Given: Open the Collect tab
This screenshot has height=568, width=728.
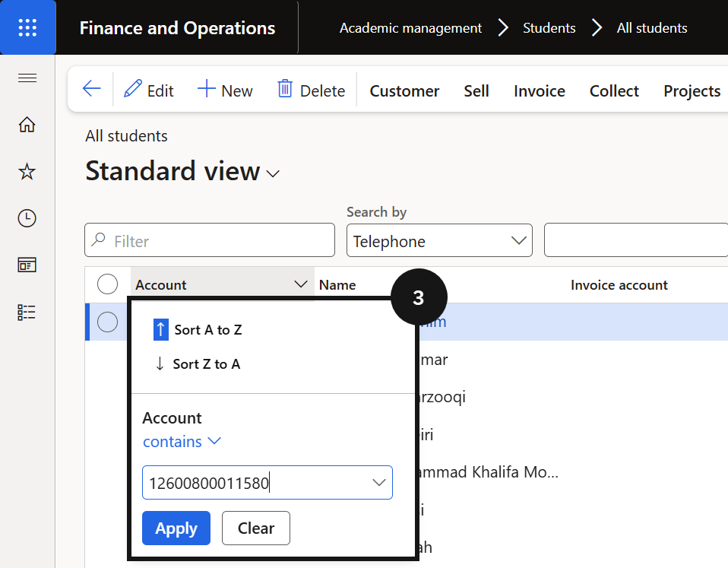Looking at the screenshot, I should click(614, 90).
